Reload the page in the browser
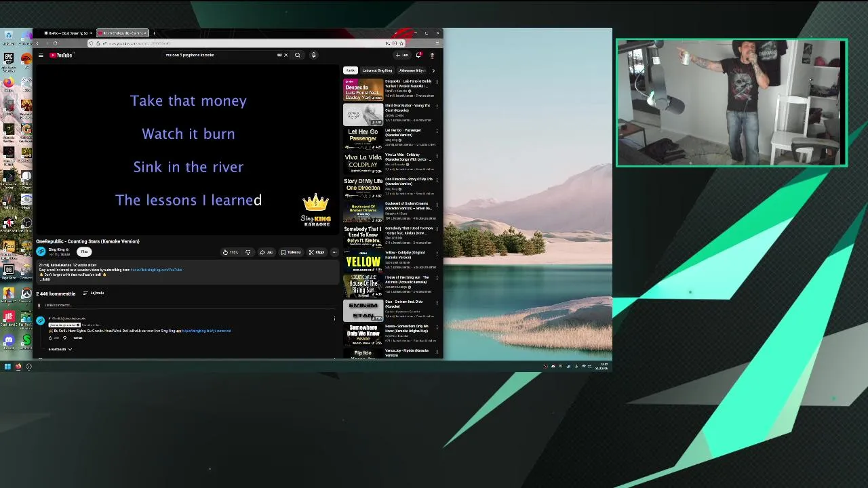The image size is (868, 488). point(55,43)
